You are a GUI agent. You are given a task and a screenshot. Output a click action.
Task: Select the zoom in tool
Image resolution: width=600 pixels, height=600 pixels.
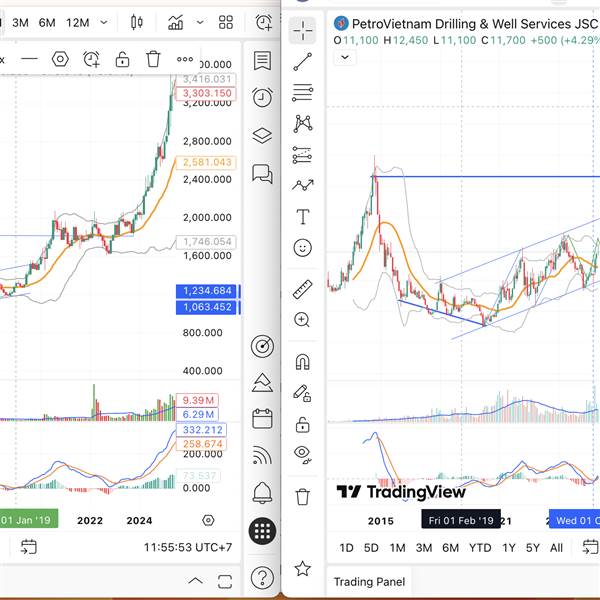[x=302, y=320]
